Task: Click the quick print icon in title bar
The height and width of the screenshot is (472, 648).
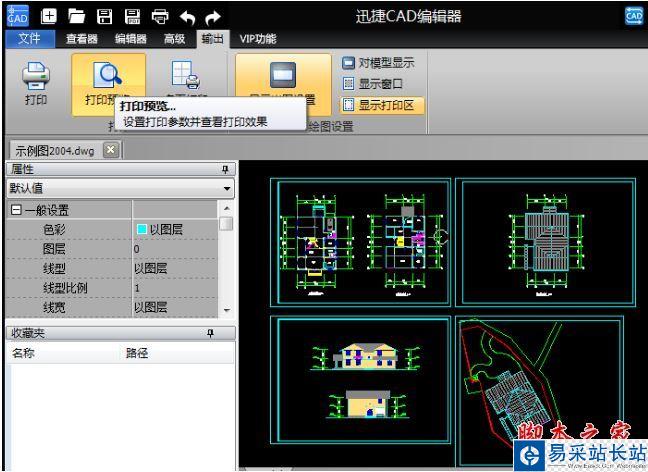Action: [x=160, y=17]
